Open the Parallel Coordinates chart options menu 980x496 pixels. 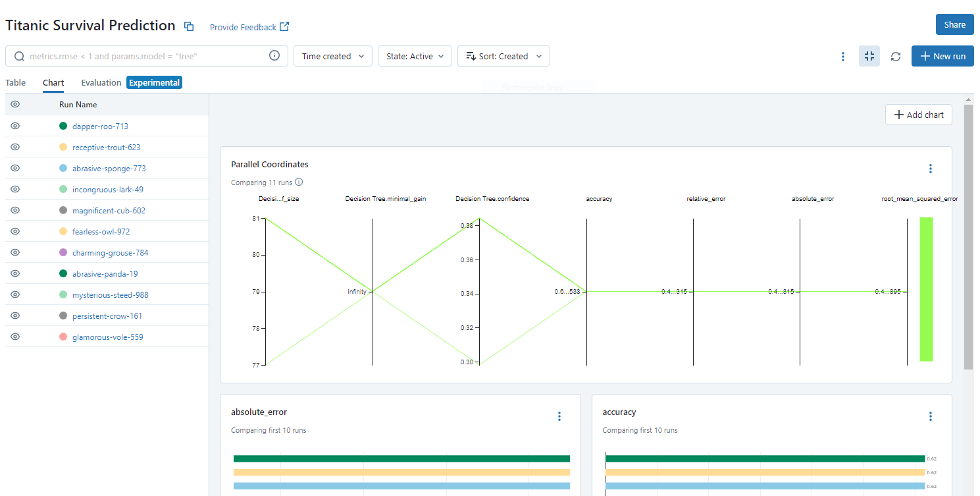click(931, 169)
